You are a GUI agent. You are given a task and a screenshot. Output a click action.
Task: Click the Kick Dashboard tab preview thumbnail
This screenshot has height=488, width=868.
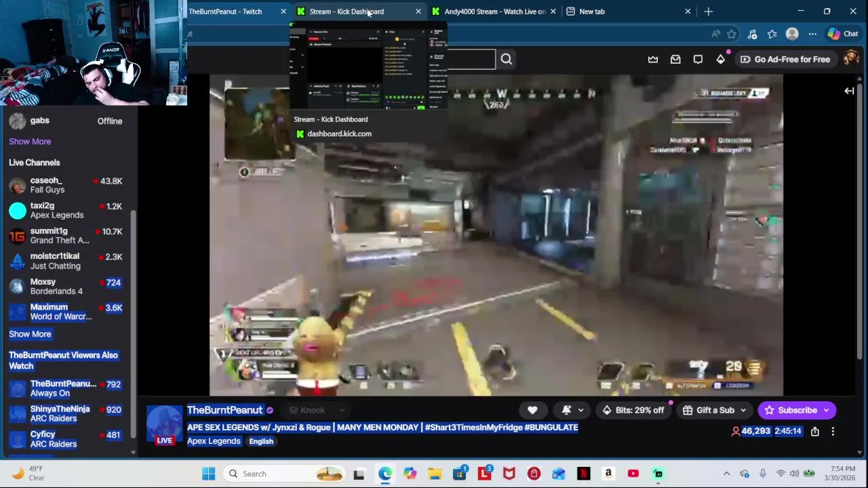[367, 66]
